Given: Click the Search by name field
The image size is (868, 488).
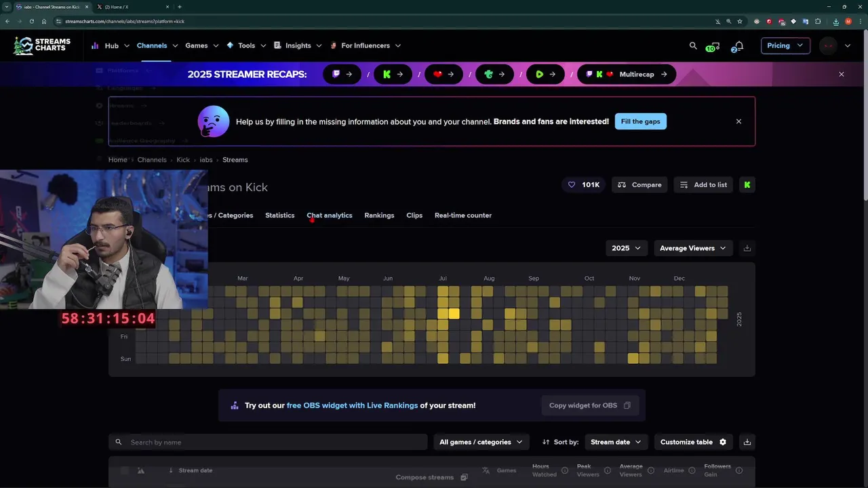Looking at the screenshot, I should [268, 442].
